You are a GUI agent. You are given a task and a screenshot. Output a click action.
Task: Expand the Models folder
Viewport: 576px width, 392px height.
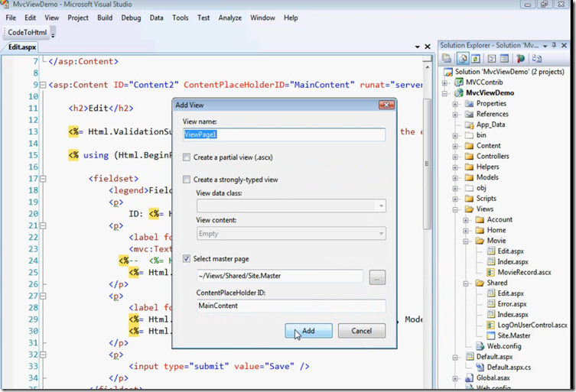point(455,178)
